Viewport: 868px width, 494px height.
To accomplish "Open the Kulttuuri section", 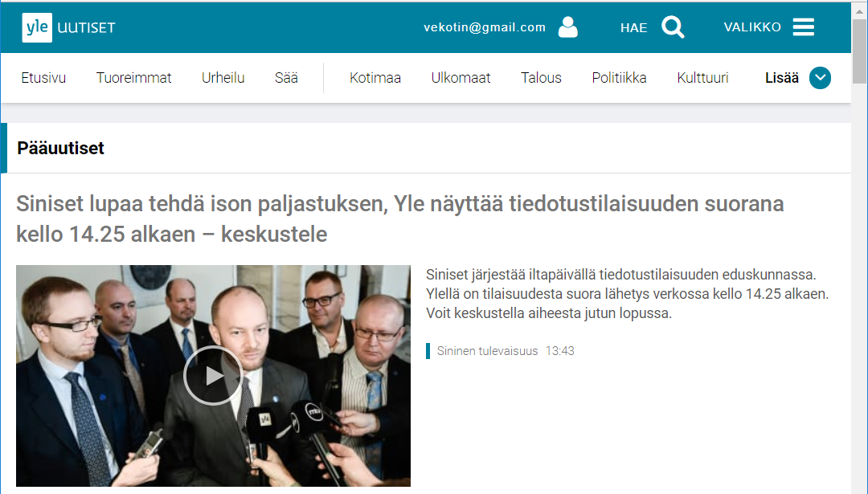I will coord(702,78).
